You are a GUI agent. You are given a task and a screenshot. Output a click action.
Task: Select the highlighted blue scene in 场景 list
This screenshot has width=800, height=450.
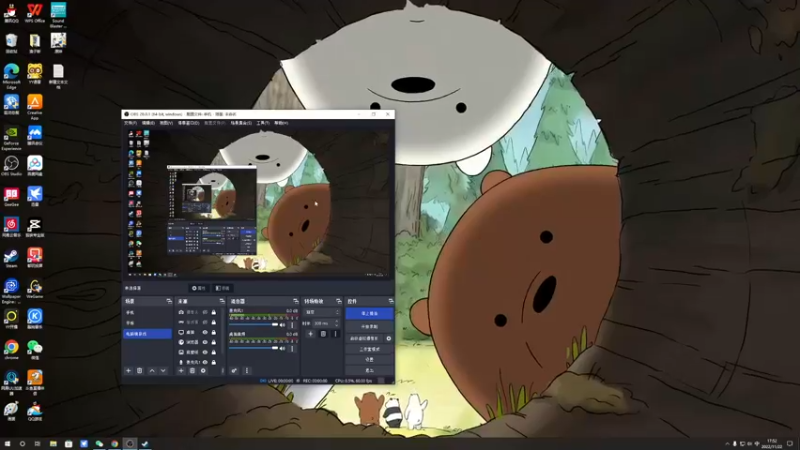pos(147,334)
